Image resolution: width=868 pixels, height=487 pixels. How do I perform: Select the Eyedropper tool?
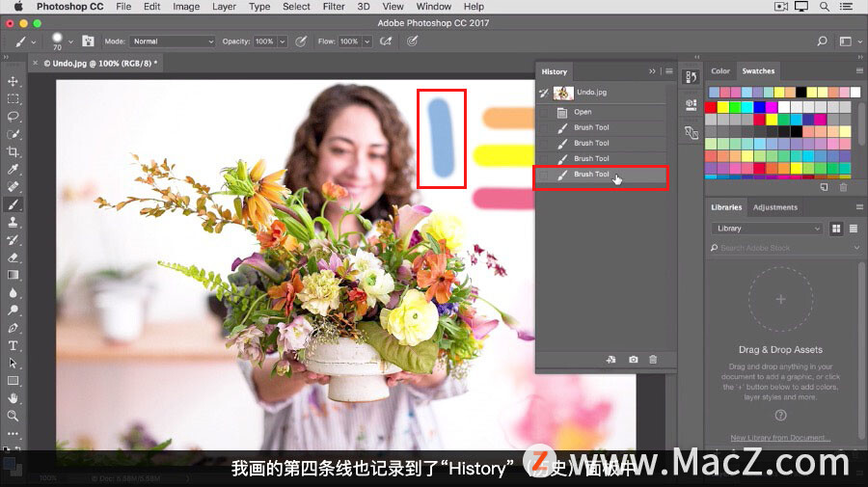[13, 170]
